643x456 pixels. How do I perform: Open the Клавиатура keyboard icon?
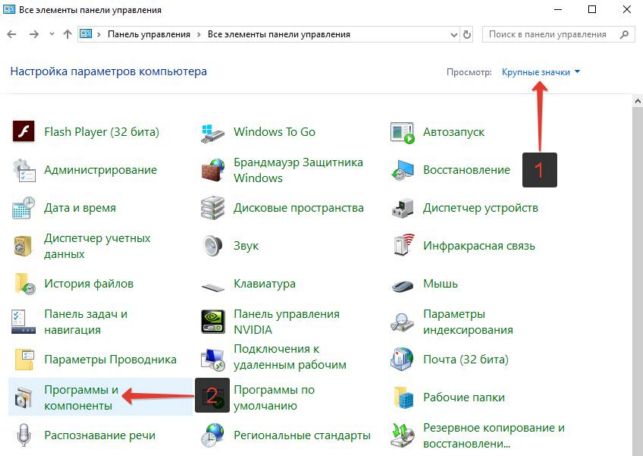213,287
